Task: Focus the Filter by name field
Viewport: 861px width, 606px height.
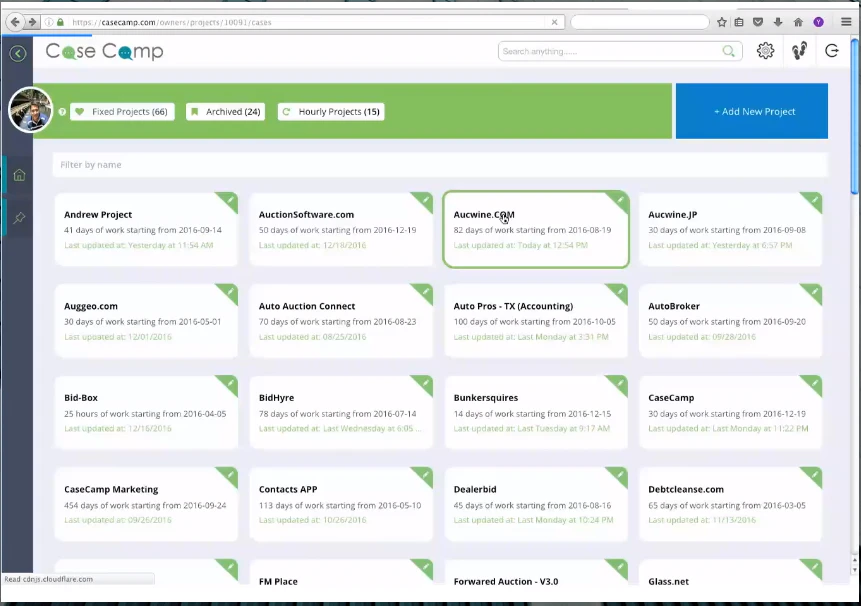Action: tap(440, 165)
